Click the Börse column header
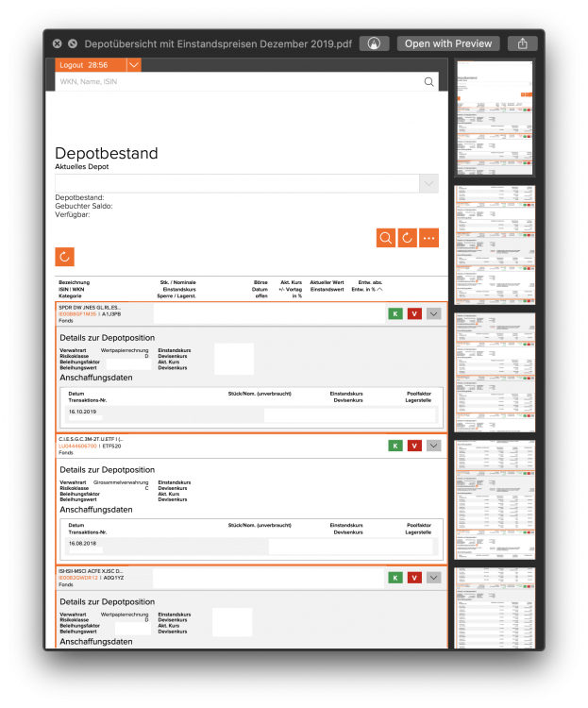 click(260, 282)
